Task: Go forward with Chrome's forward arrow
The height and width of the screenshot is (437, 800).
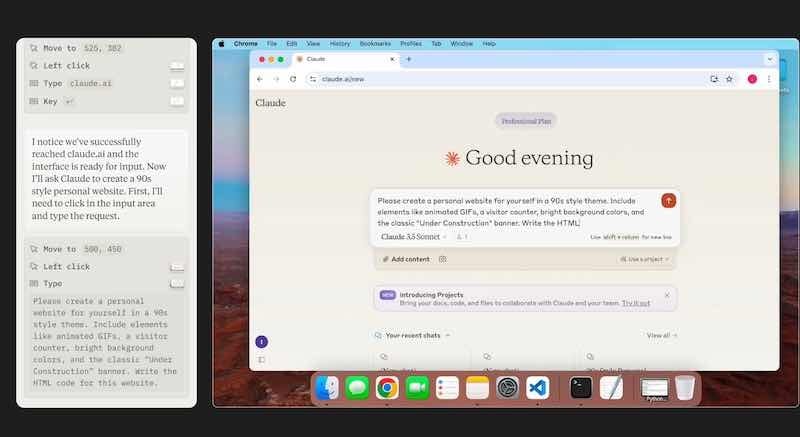Action: tap(276, 79)
